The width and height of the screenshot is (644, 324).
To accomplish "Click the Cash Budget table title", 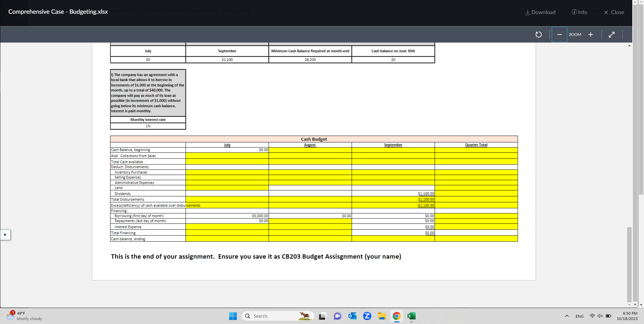I will click(x=314, y=139).
